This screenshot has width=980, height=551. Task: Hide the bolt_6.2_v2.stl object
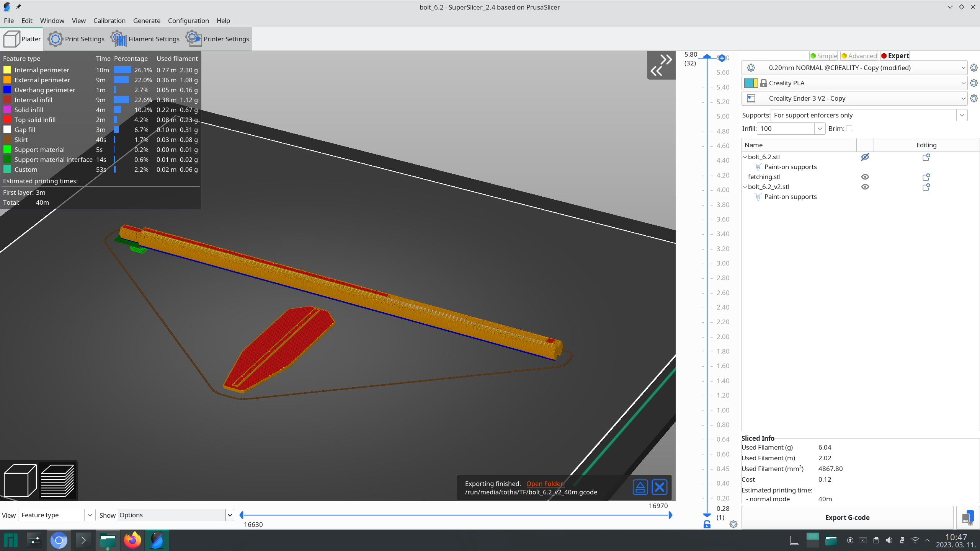(865, 187)
